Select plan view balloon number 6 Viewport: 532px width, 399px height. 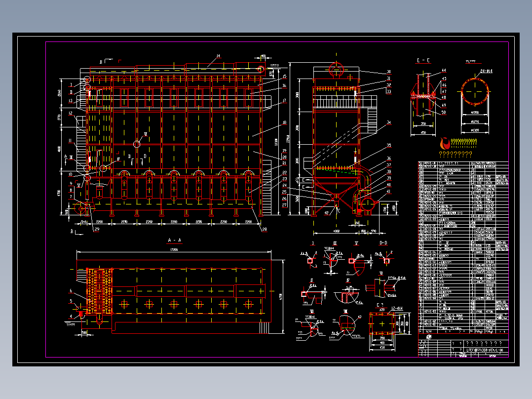[x=71, y=291]
